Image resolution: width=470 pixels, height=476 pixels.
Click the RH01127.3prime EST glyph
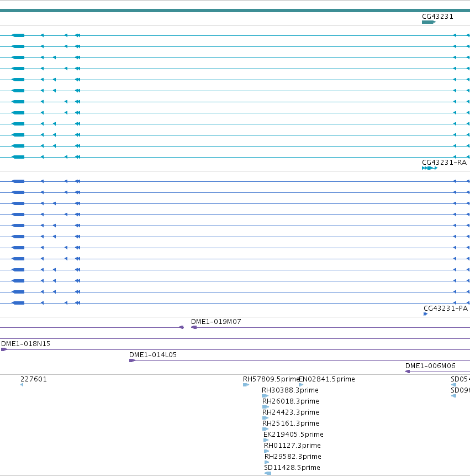267,451
